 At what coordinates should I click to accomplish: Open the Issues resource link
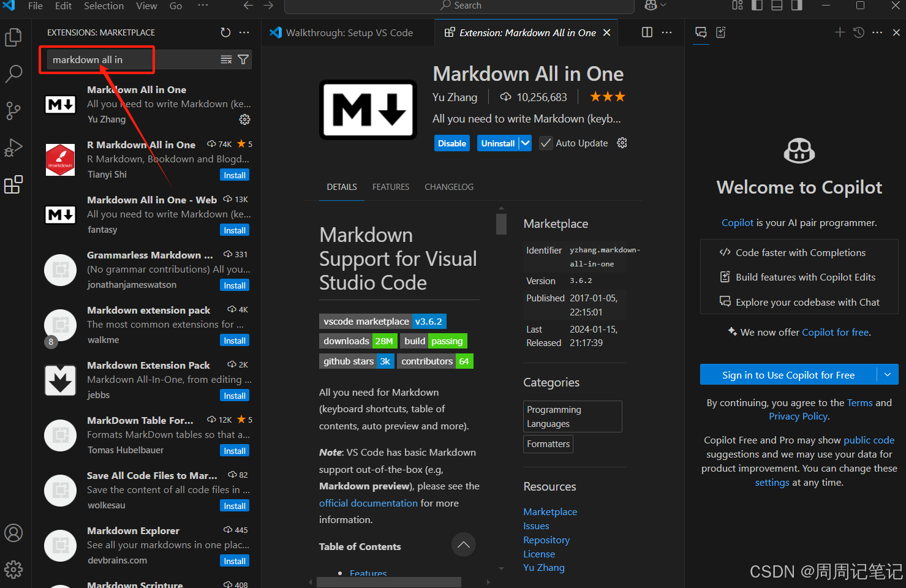point(536,526)
